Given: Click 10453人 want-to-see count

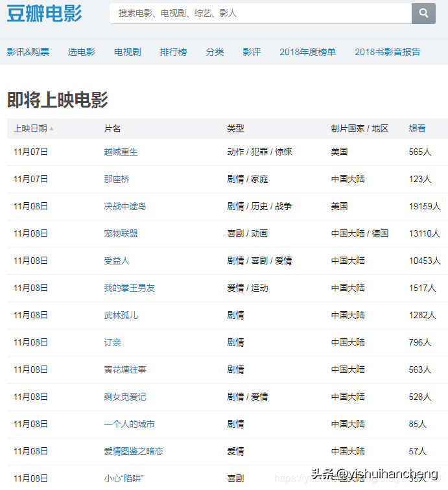Looking at the screenshot, I should click(425, 261).
